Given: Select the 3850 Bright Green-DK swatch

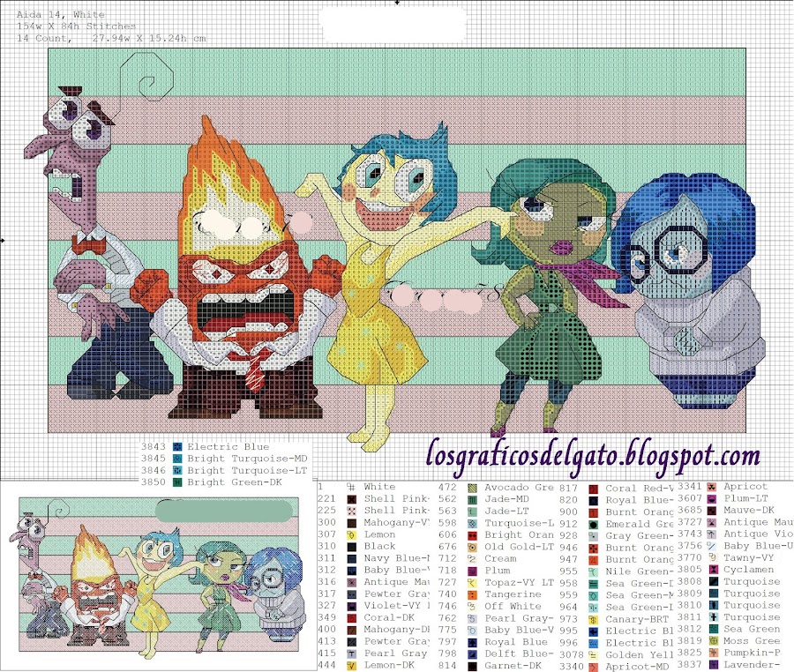Looking at the screenshot, I should click(x=177, y=482).
